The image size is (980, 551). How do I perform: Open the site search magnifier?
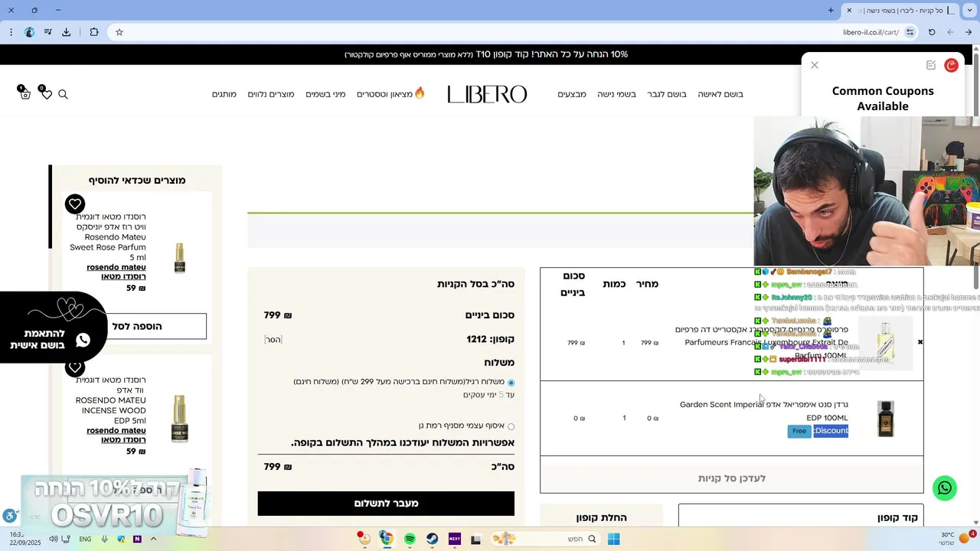coord(63,94)
